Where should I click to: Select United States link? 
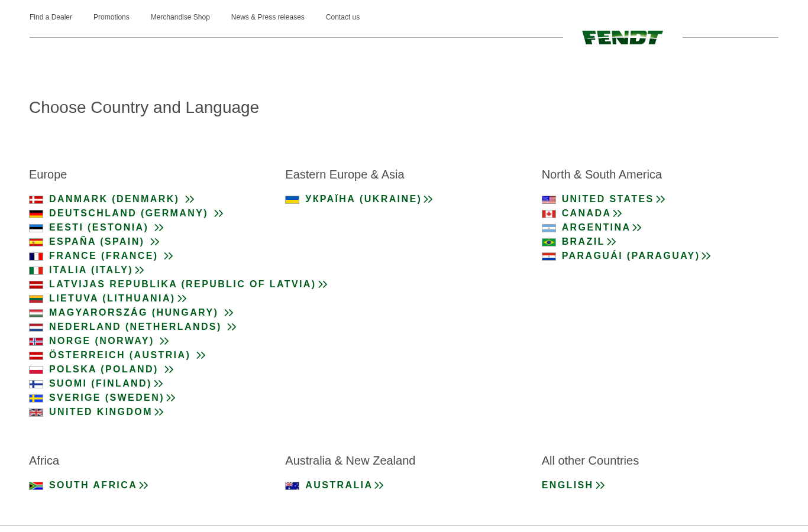[613, 199]
